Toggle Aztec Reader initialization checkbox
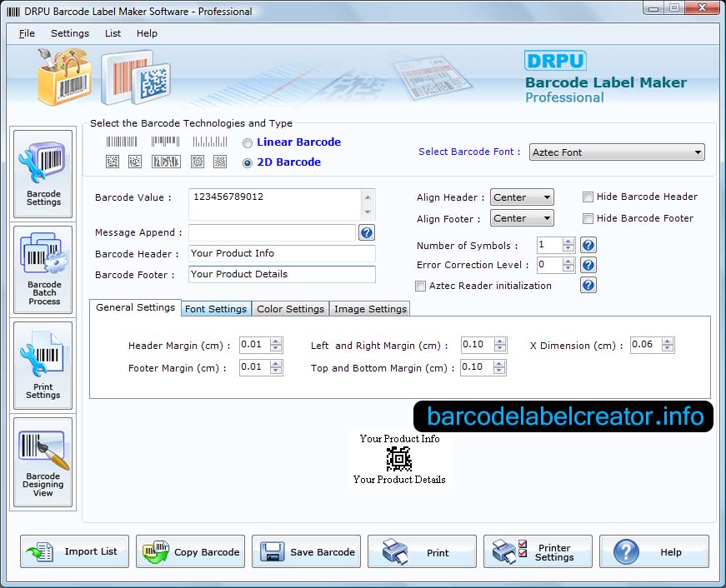This screenshot has height=588, width=726. [x=420, y=286]
